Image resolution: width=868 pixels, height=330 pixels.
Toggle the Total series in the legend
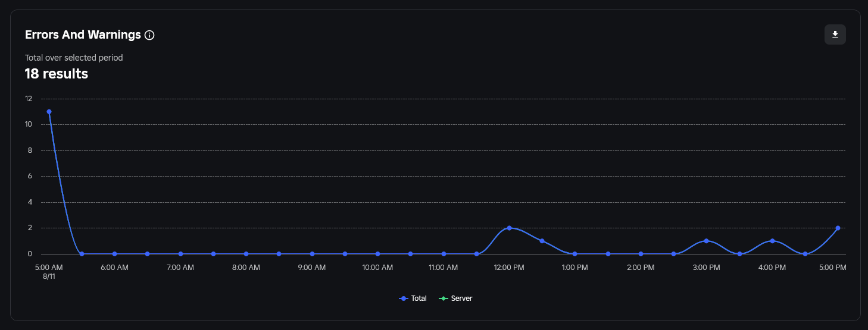click(x=413, y=298)
